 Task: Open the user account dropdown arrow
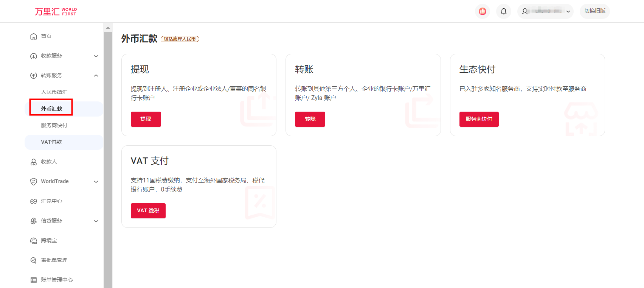(x=568, y=11)
